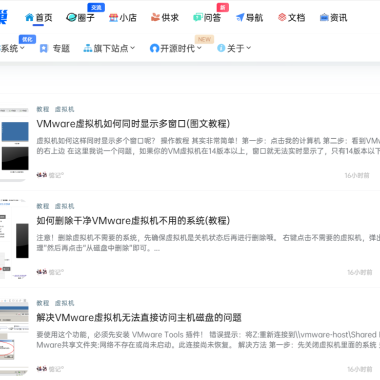Click the excerpt starting 注意！删除虚拟机不需要的系统
The image size is (380, 380).
click(208, 243)
